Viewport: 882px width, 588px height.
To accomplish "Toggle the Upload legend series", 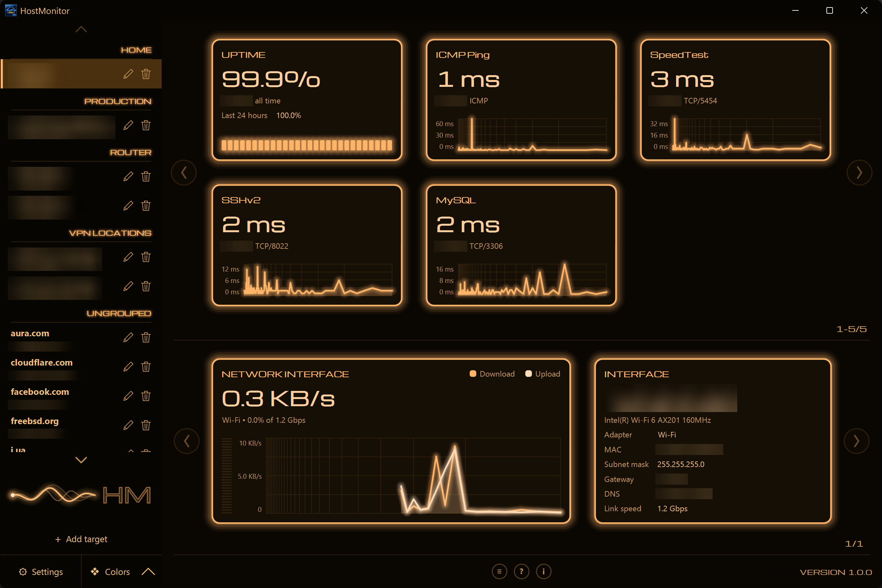I will pos(542,374).
